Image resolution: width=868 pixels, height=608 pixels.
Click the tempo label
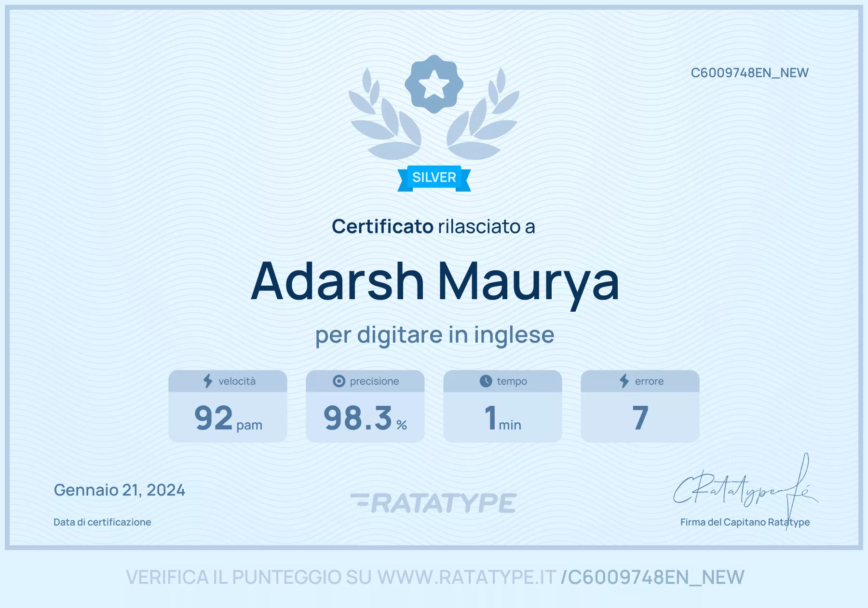512,381
